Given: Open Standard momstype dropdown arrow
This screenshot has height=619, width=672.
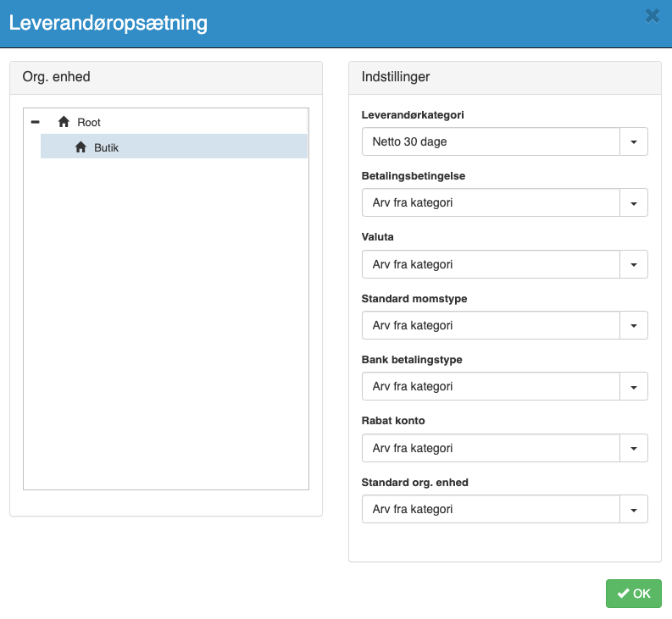Looking at the screenshot, I should pyautogui.click(x=633, y=325).
